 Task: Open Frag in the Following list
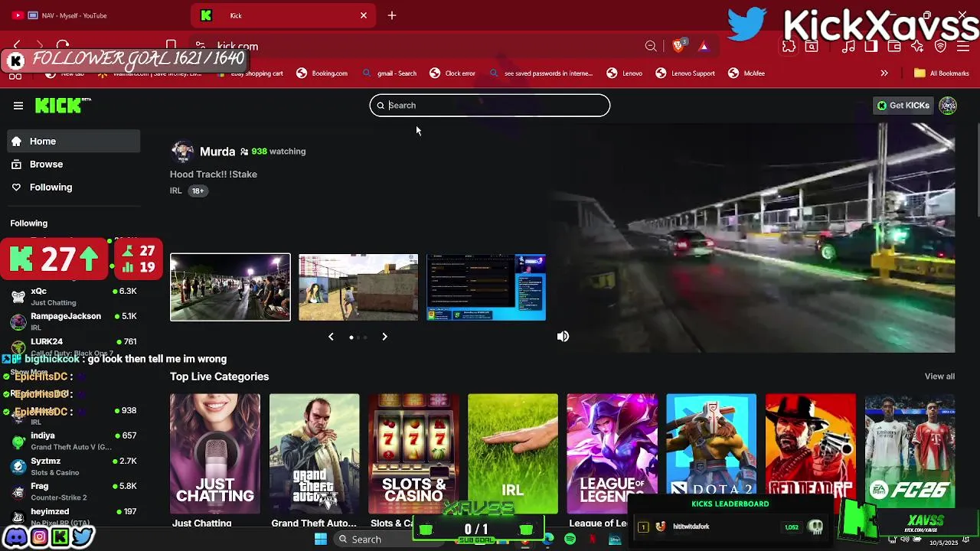[73, 491]
